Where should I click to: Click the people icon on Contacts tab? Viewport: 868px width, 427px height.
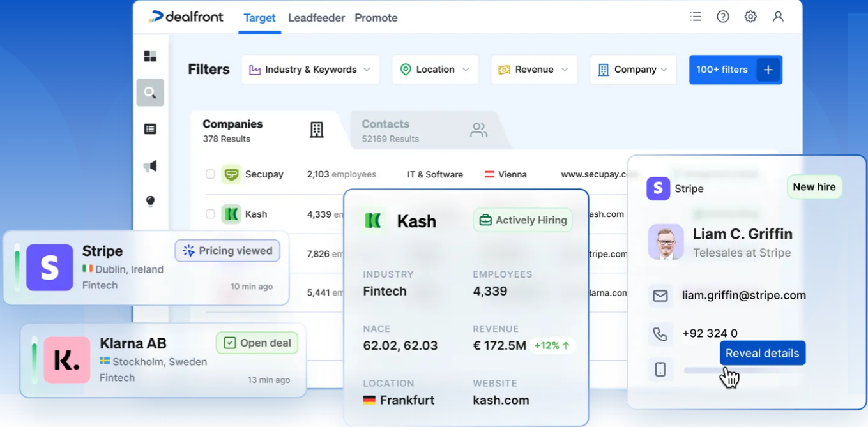[478, 130]
